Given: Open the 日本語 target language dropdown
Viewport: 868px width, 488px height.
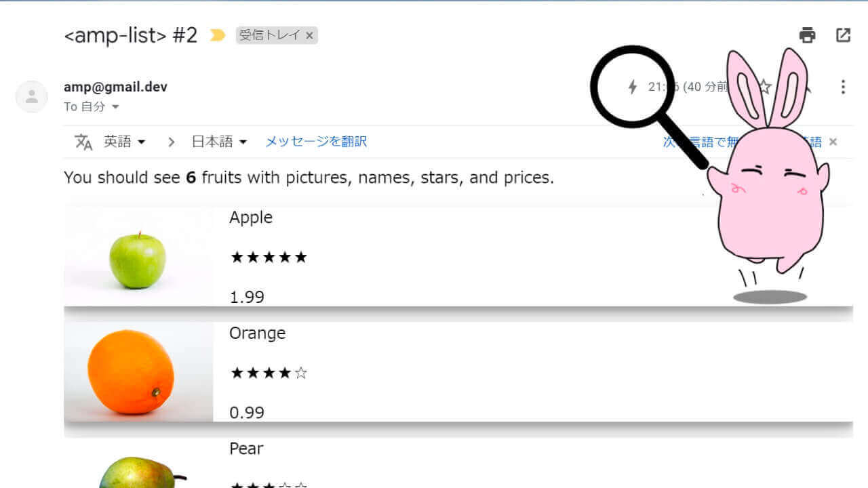Looking at the screenshot, I should [219, 142].
